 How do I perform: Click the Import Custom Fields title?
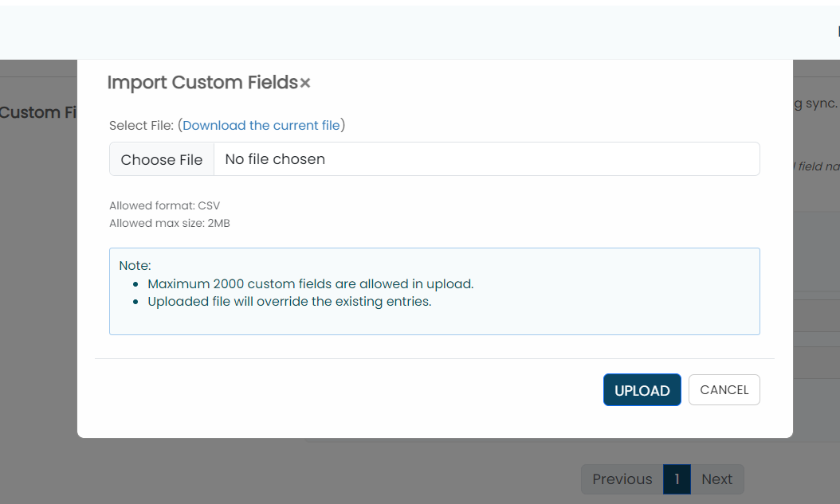click(x=202, y=83)
